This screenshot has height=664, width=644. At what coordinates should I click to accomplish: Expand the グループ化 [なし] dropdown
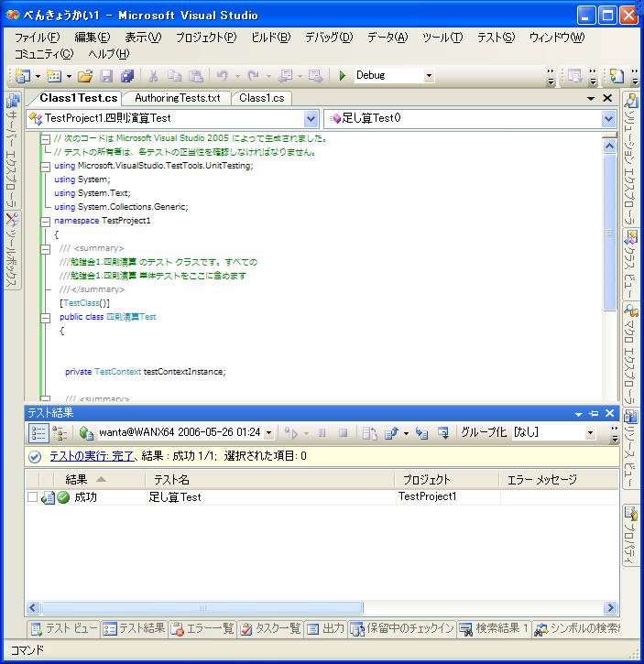pos(589,432)
